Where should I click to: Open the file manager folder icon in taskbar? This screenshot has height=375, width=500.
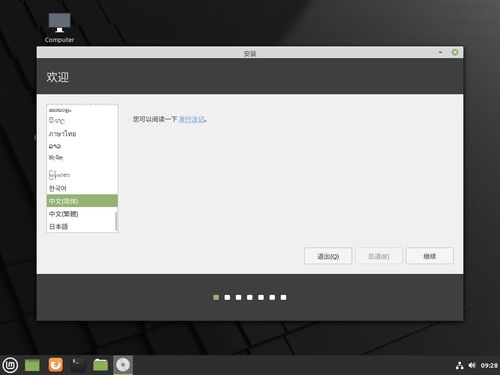click(x=100, y=365)
